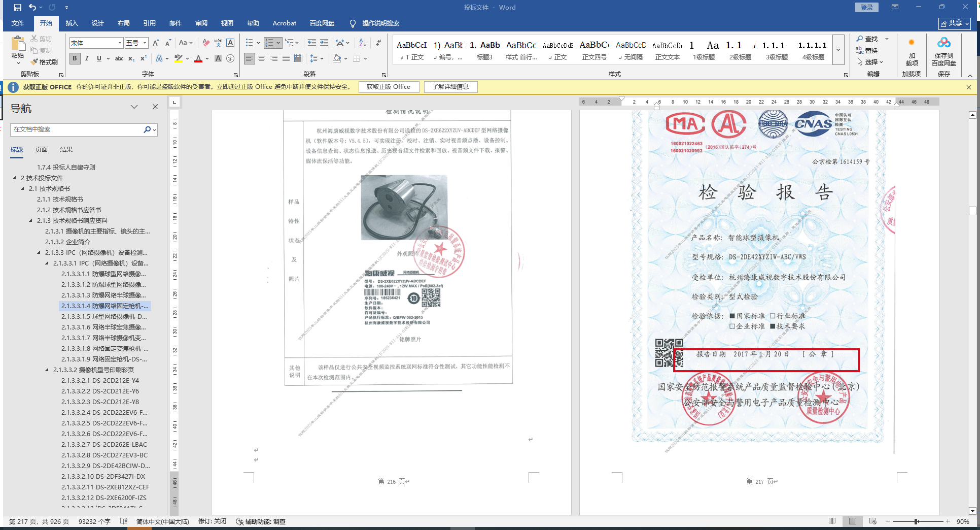Screen dimensions: 980x530
Task: Decrease the paragraph indent
Action: click(x=312, y=43)
